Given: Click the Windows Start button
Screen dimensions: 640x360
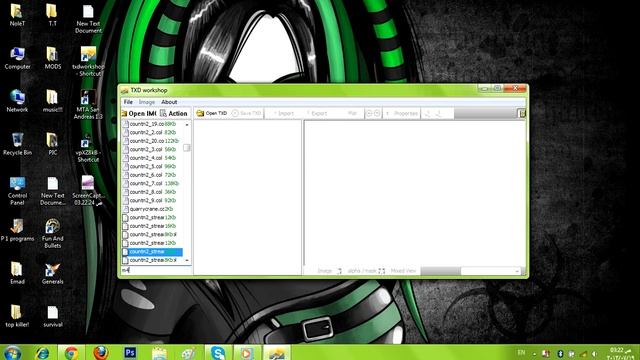Looking at the screenshot, I should pyautogui.click(x=12, y=353).
